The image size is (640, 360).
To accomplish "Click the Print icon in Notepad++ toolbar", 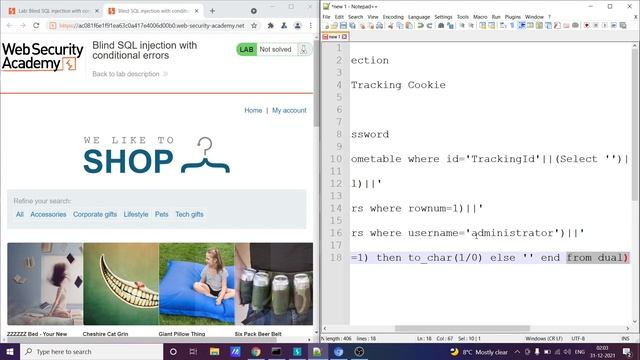I will [x=380, y=25].
